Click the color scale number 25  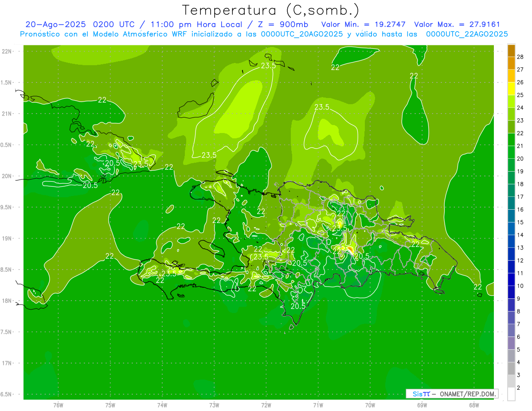pyautogui.click(x=520, y=95)
